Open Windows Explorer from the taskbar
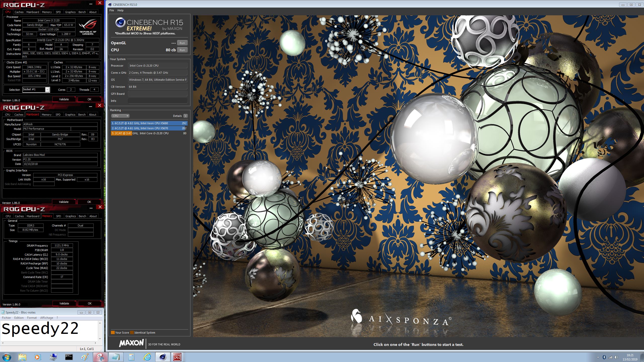 (22, 357)
